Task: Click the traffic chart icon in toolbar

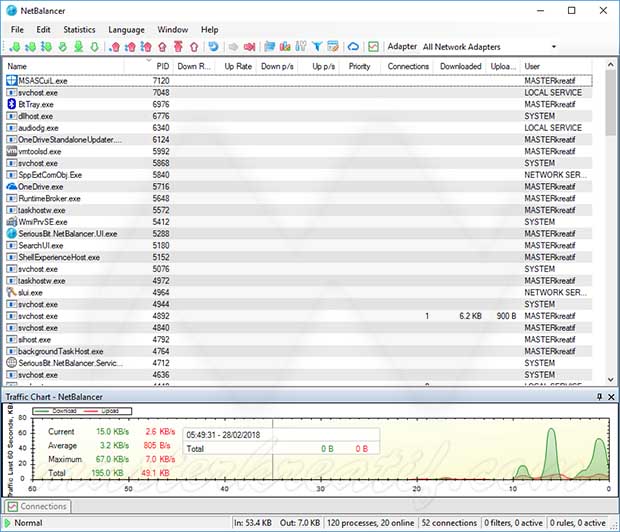Action: click(x=373, y=46)
